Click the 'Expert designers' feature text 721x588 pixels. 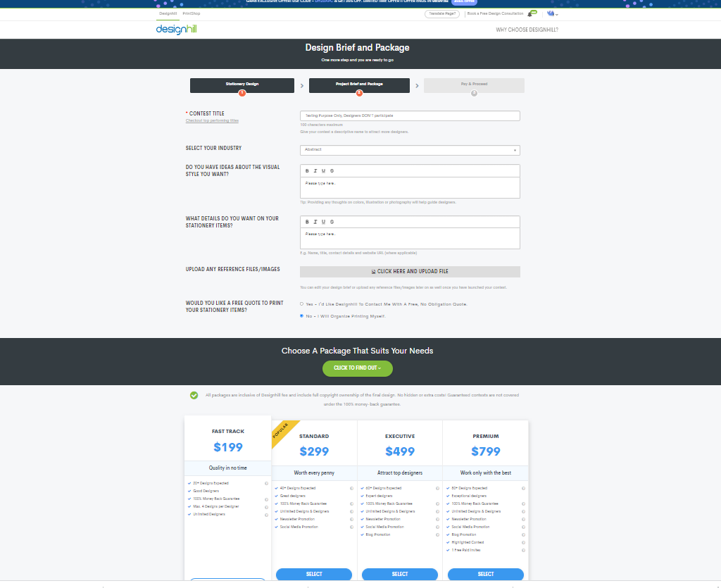pos(379,496)
